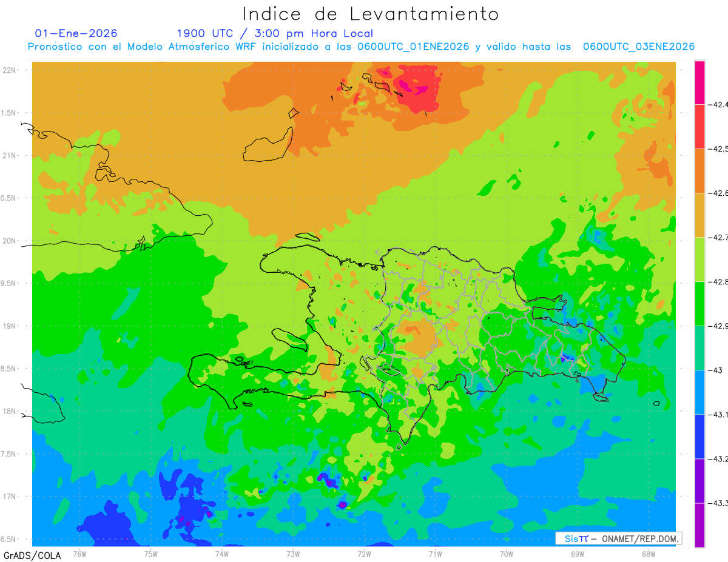Click the '72W' longitude label
Image resolution: width=728 pixels, height=562 pixels.
pos(364,554)
